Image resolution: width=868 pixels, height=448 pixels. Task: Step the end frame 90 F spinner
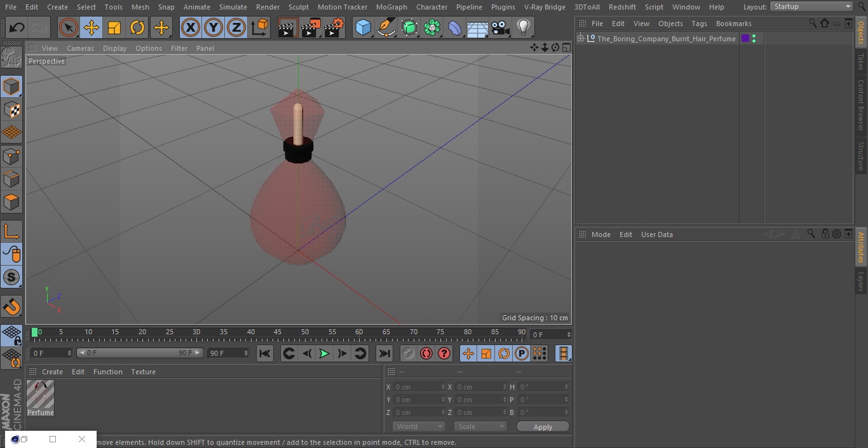[246, 353]
